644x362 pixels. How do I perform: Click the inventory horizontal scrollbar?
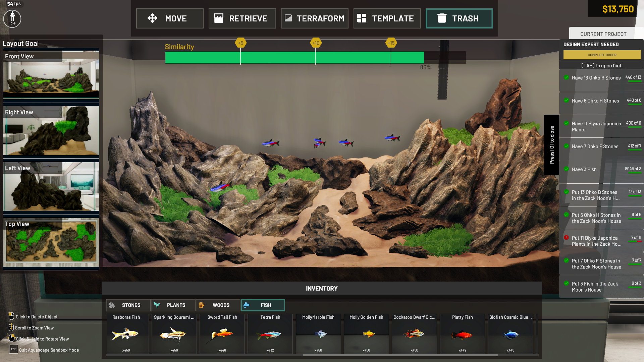coord(400,355)
